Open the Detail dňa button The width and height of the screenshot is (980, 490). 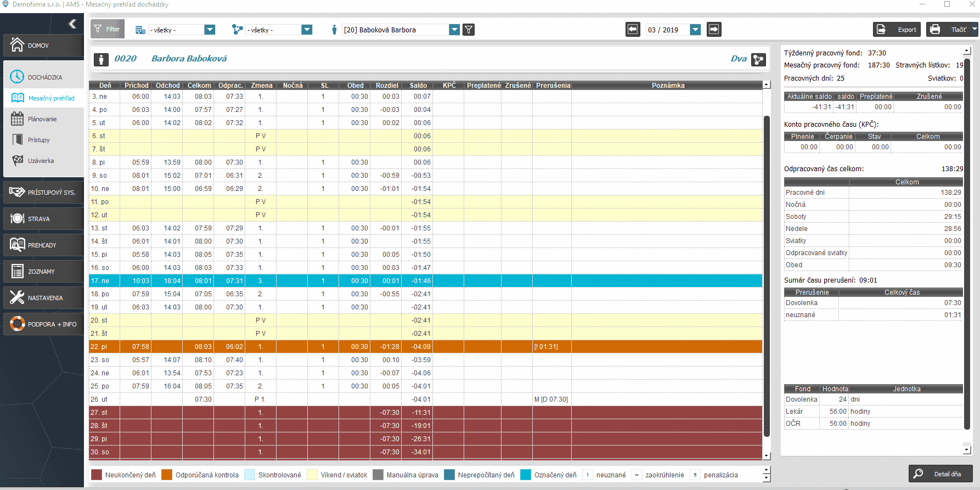[x=940, y=474]
